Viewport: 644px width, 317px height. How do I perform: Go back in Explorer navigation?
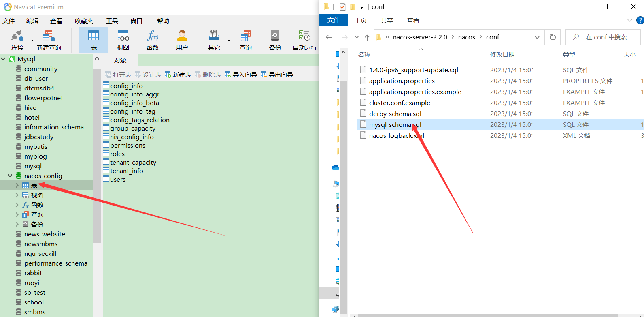point(329,37)
